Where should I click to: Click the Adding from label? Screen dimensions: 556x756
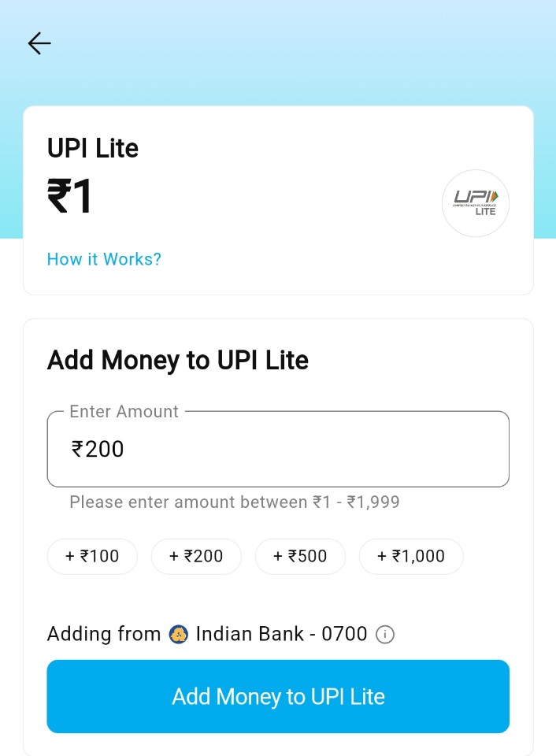point(104,634)
